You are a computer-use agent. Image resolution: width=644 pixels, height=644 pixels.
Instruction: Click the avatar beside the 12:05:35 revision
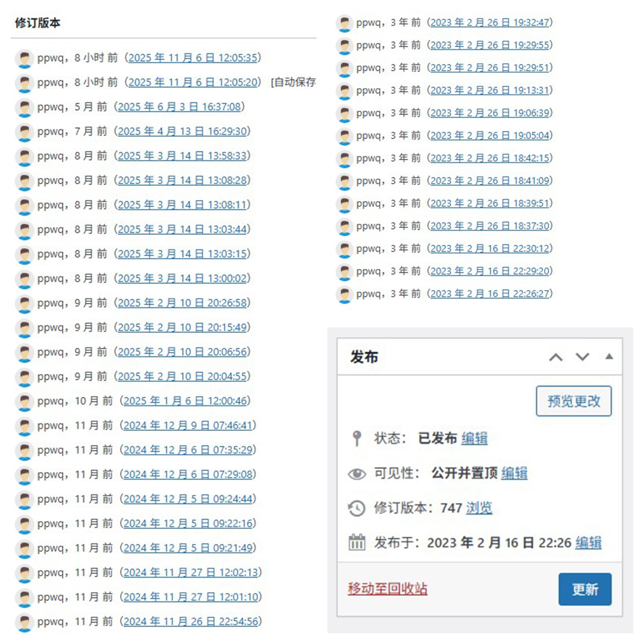[24, 59]
